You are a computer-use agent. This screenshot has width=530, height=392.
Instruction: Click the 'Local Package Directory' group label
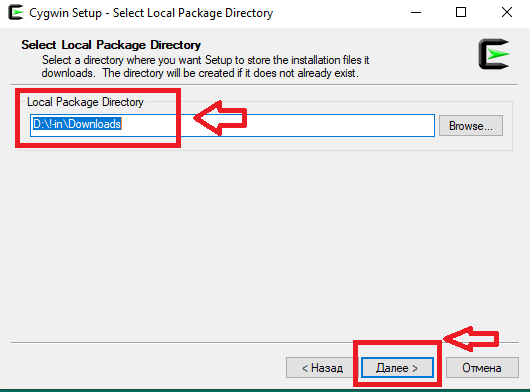pos(85,102)
